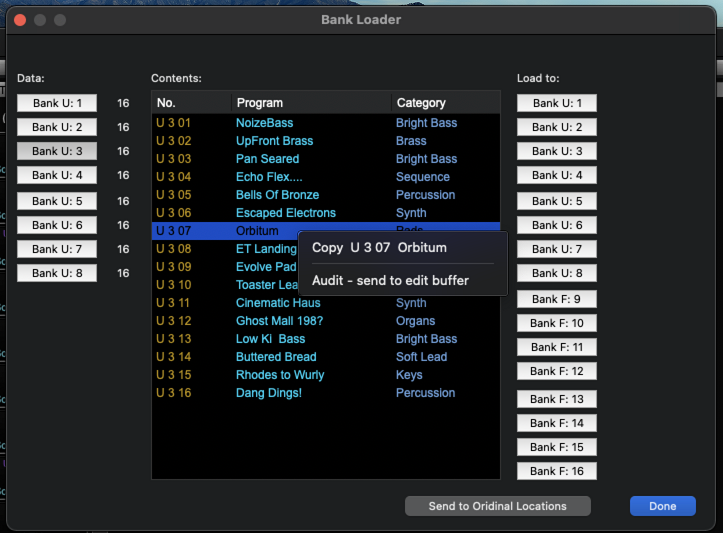Screen dimensions: 723x533
Task: Choose Bank U: 8 under Data
Action: (x=57, y=273)
